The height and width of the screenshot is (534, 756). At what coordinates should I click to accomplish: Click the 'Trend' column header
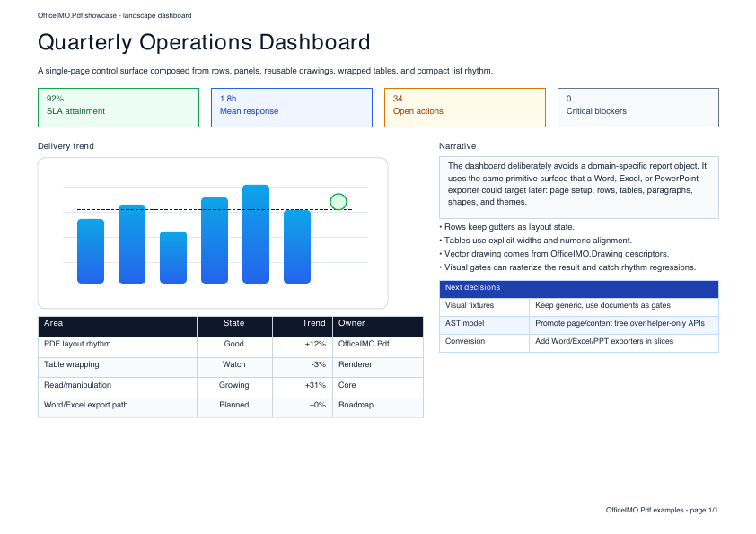tap(303, 327)
